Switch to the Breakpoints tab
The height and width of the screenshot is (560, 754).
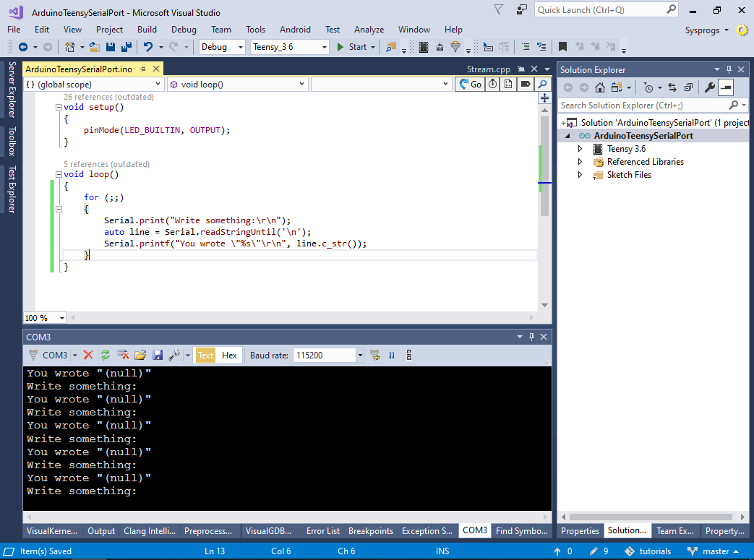click(x=371, y=530)
